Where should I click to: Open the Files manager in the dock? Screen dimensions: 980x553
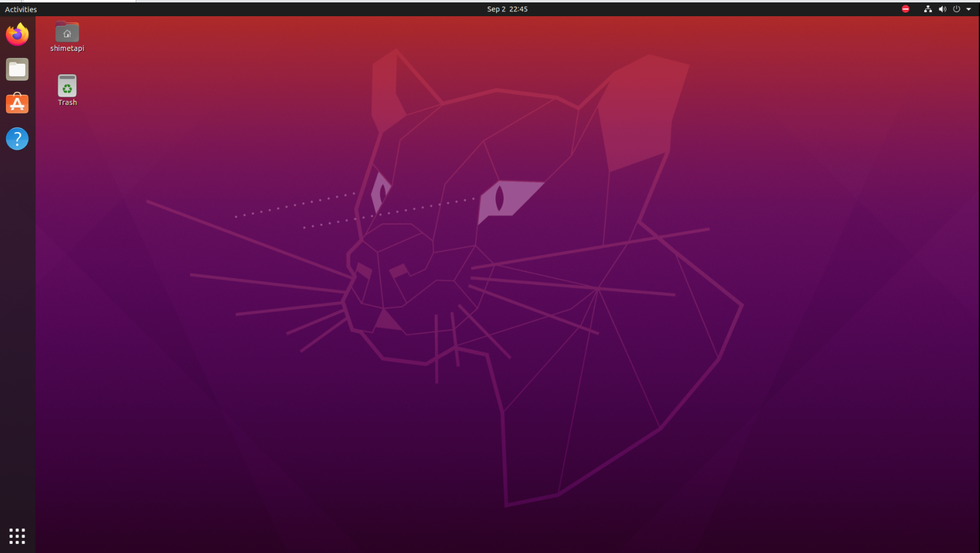click(17, 70)
